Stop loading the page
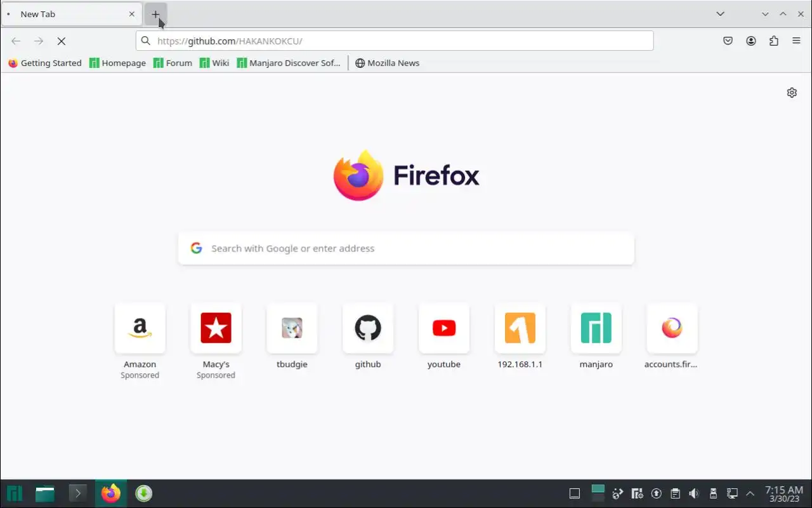This screenshot has width=812, height=508. pos(62,41)
